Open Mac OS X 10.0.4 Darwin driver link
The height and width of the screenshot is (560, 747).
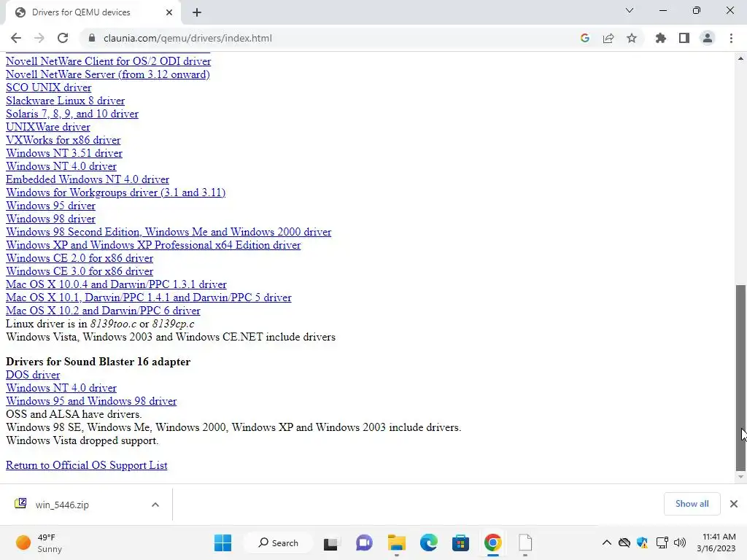coord(116,284)
